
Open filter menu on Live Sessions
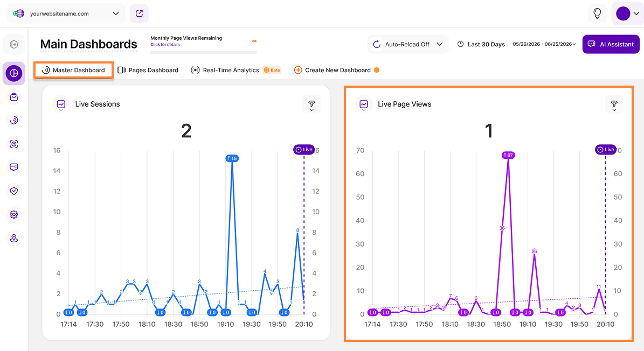pyautogui.click(x=311, y=104)
